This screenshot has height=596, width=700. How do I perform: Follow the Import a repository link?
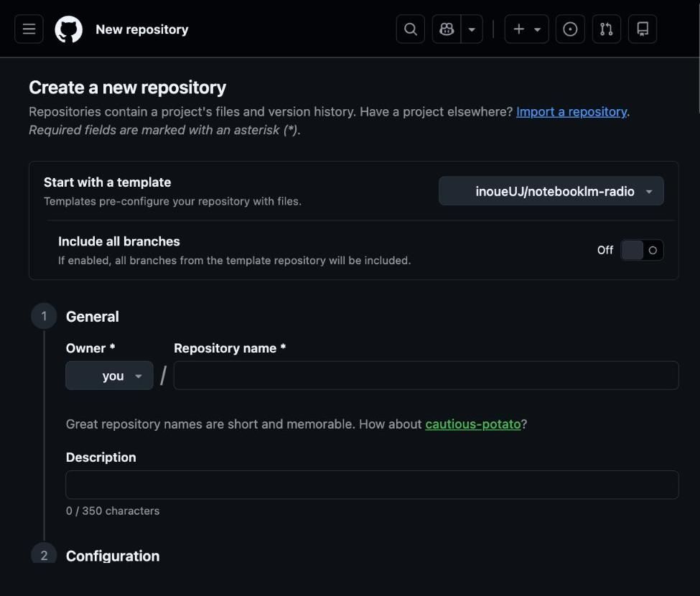(x=571, y=111)
